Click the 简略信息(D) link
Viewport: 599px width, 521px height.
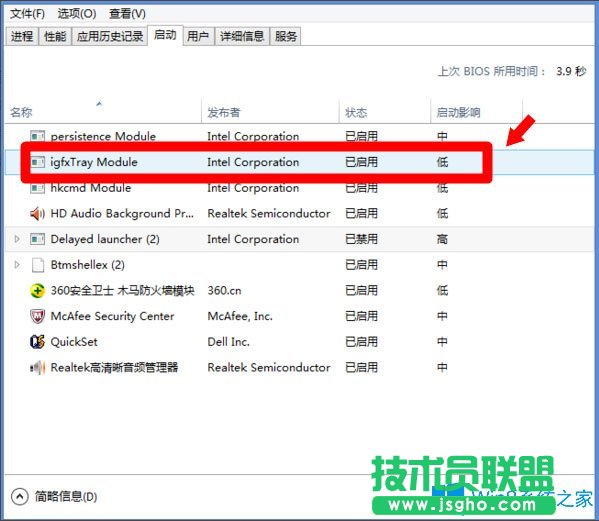66,497
